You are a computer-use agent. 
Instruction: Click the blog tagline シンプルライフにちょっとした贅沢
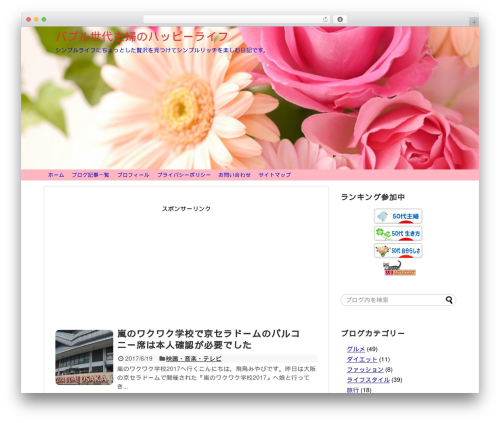coord(161,50)
